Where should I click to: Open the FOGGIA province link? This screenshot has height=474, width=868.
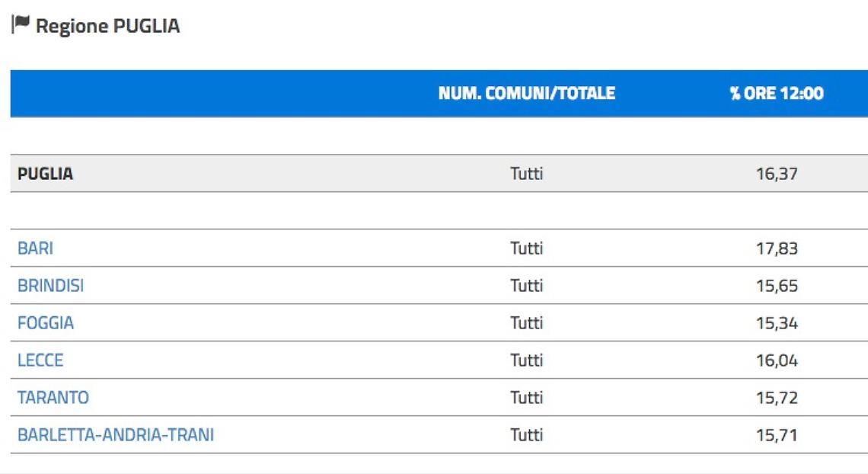pos(46,323)
